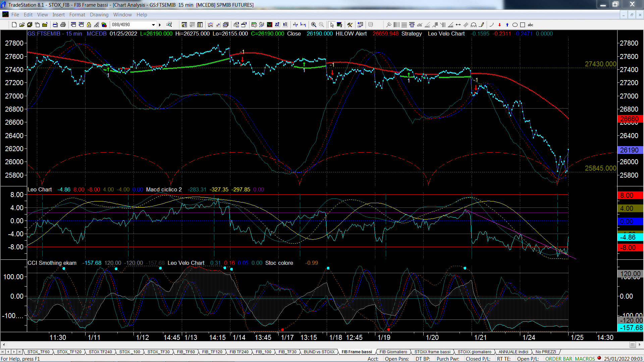Open the File menu

point(15,15)
